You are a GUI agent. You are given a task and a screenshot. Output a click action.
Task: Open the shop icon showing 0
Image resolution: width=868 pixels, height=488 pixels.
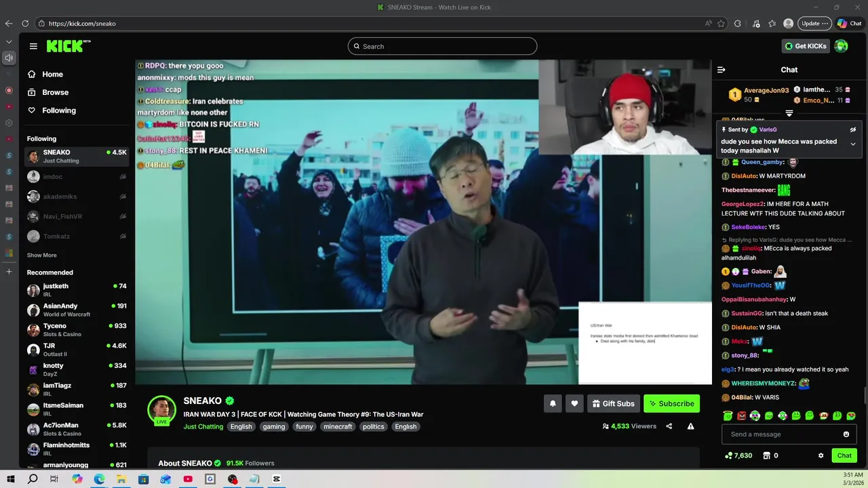[770, 455]
